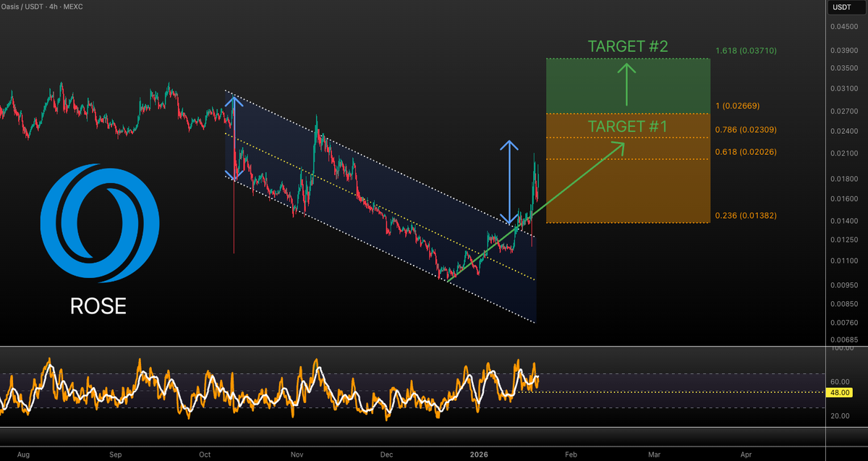The width and height of the screenshot is (868, 461).
Task: Click the 0.02100 price axis label
Action: coord(843,153)
